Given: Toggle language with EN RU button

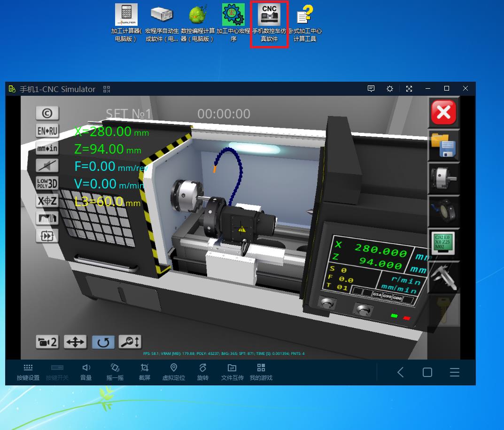Looking at the screenshot, I should coord(47,131).
